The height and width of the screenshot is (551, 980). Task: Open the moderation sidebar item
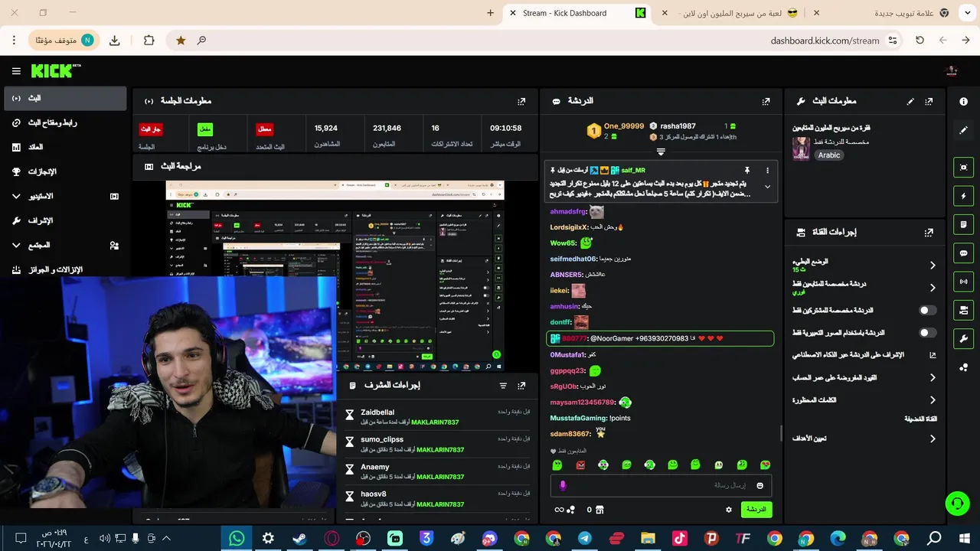tap(65, 221)
